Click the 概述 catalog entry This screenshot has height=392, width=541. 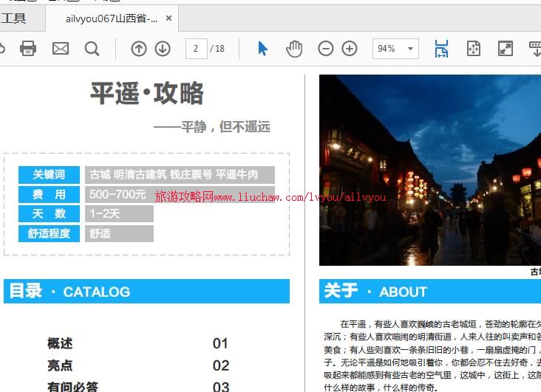pyautogui.click(x=60, y=343)
